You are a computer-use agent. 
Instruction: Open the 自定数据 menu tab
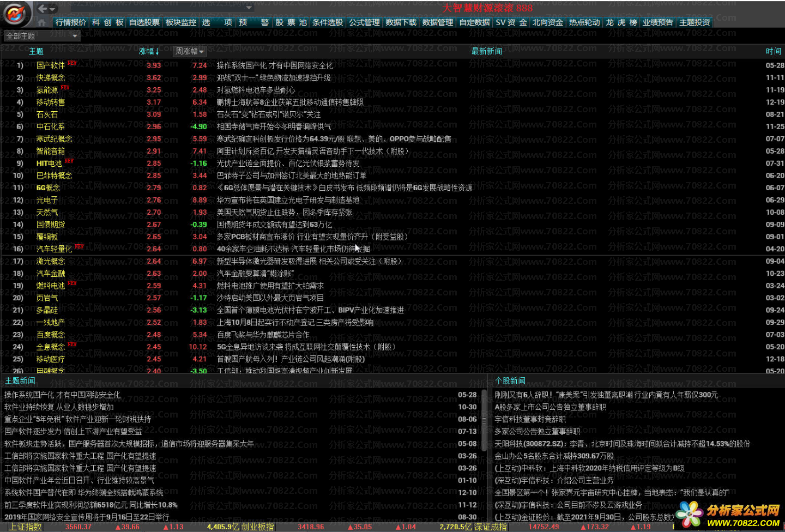point(474,22)
